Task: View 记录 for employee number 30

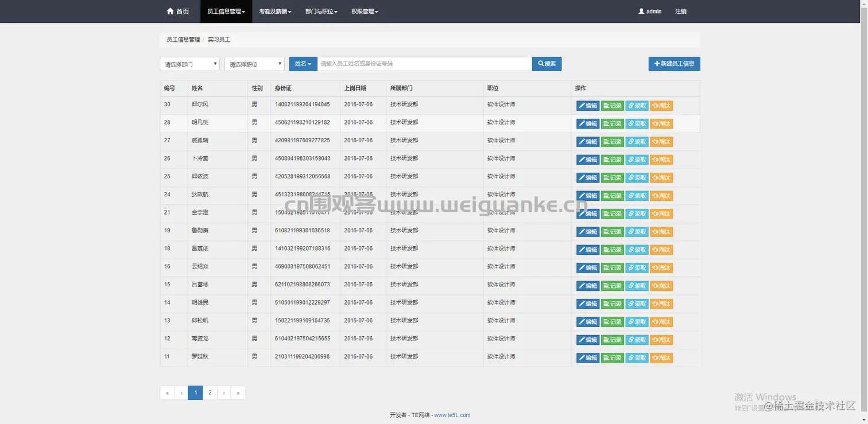Action: tap(613, 106)
